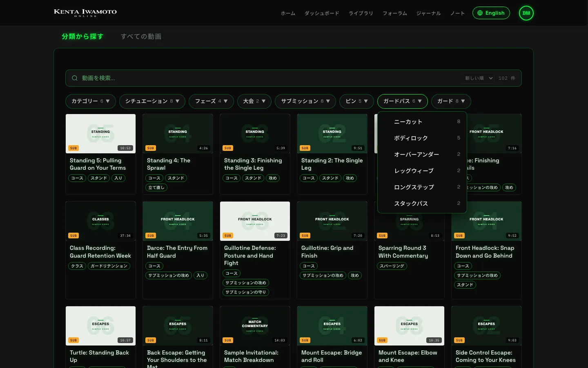Open Sample Invitational Match Breakdown thumbnail
Viewport: 588px width, 368px height.
click(255, 326)
